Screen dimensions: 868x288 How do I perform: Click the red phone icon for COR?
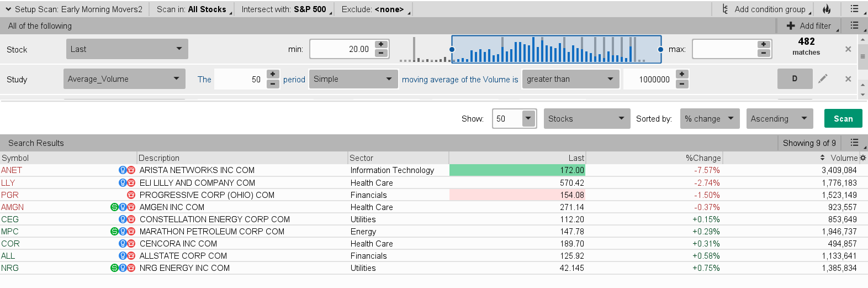pos(131,244)
